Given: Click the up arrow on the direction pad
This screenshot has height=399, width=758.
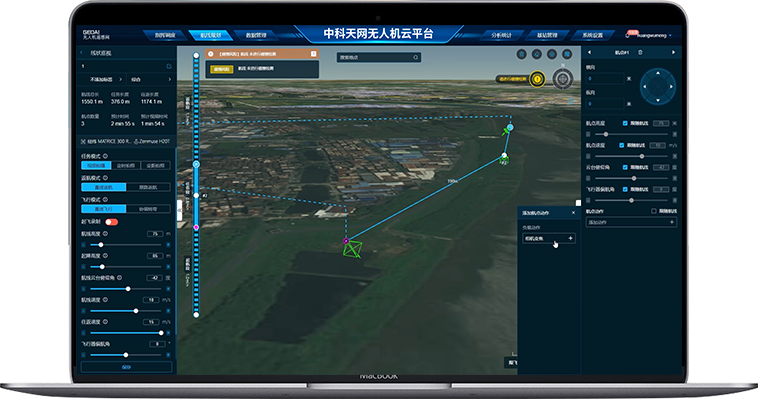Looking at the screenshot, I should (658, 74).
